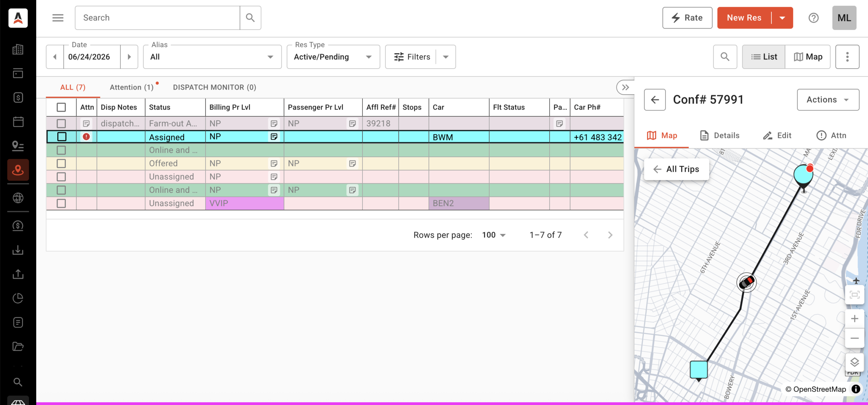Click the All Trips button on map
868x405 pixels.
[x=676, y=169]
